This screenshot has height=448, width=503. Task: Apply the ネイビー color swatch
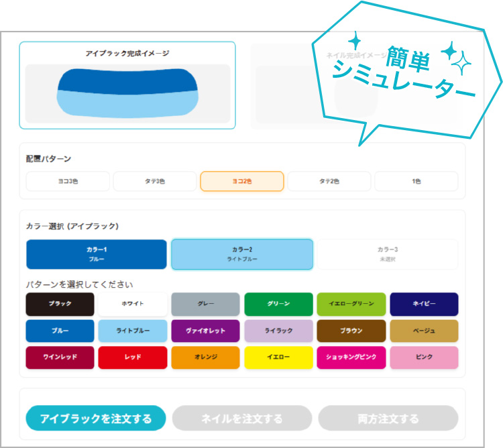(x=424, y=304)
